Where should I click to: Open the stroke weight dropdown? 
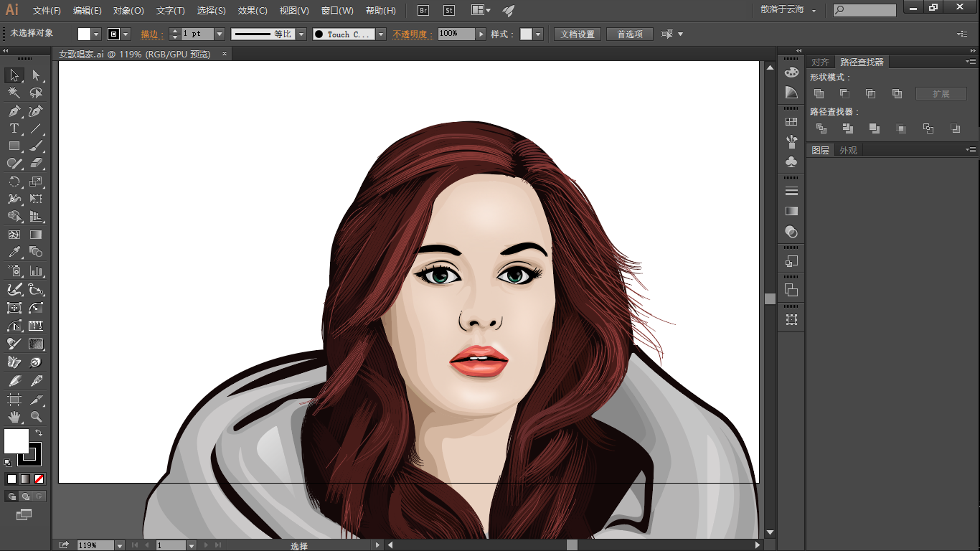coord(220,34)
